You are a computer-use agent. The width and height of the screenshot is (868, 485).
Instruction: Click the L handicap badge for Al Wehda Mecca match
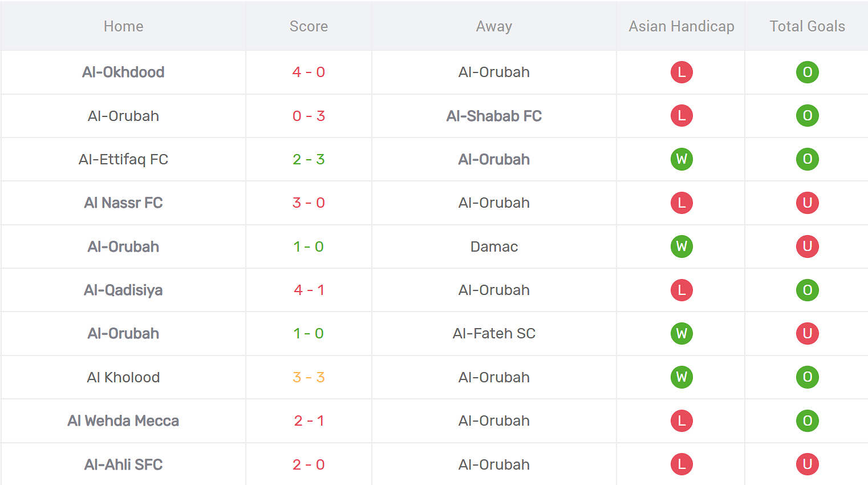click(x=682, y=421)
